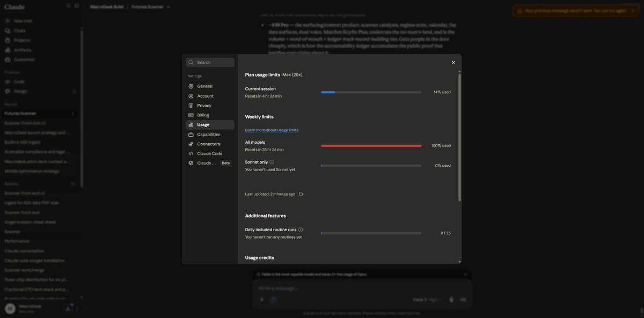The height and width of the screenshot is (318, 644).
Task: Click the Capabilities briefcase icon
Action: [x=191, y=135]
